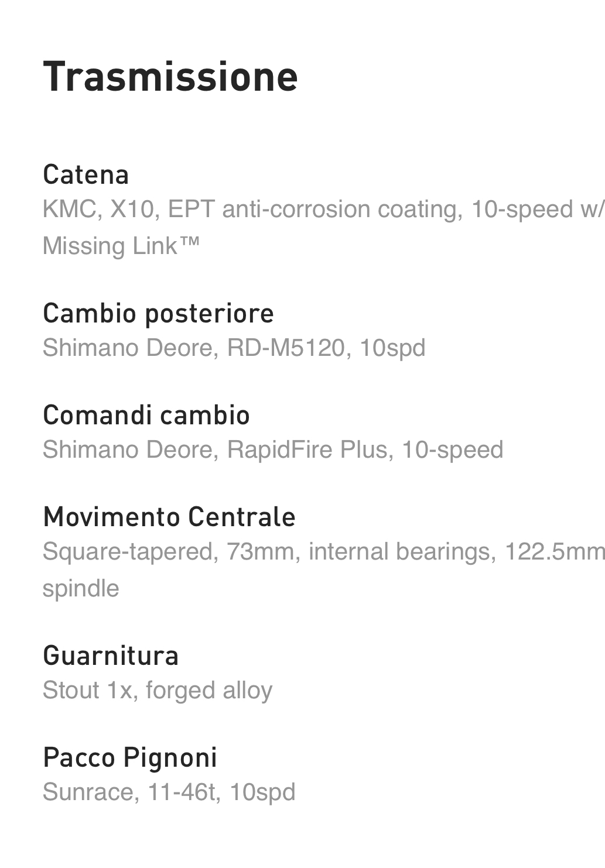This screenshot has width=605, height=868.
Task: Click the Missing Link™ text line
Action: [x=121, y=246]
